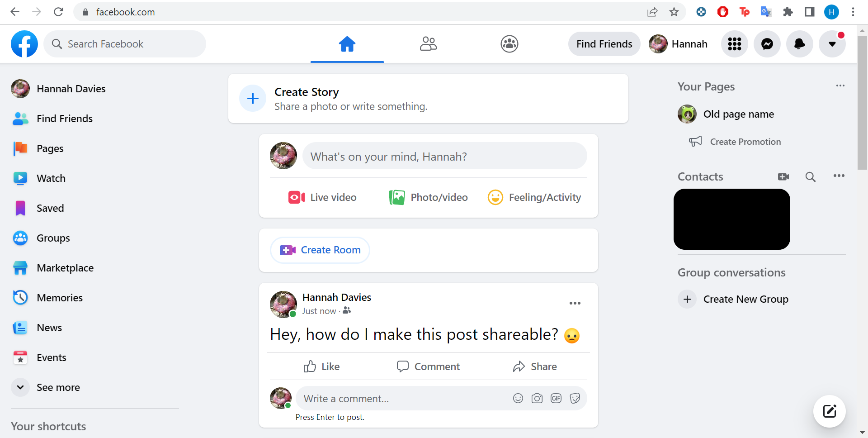868x438 pixels.
Task: Open the post options three-dot menu
Action: click(x=575, y=303)
